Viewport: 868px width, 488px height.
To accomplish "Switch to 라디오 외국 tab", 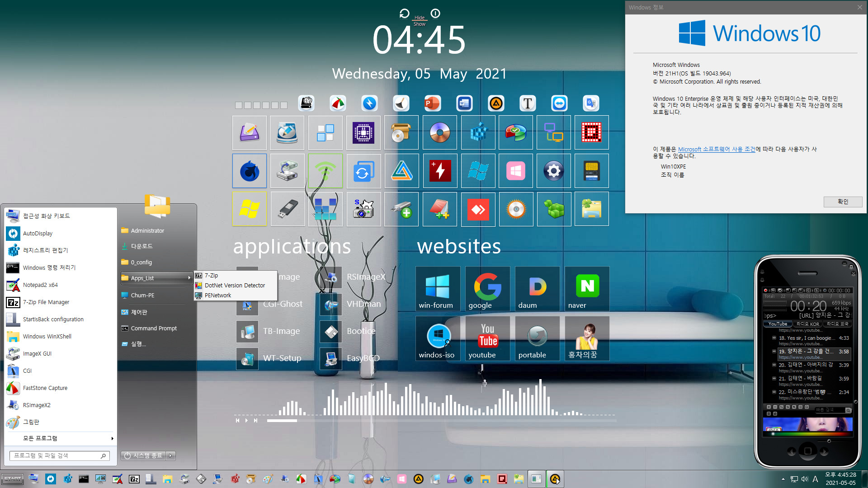I will point(837,324).
